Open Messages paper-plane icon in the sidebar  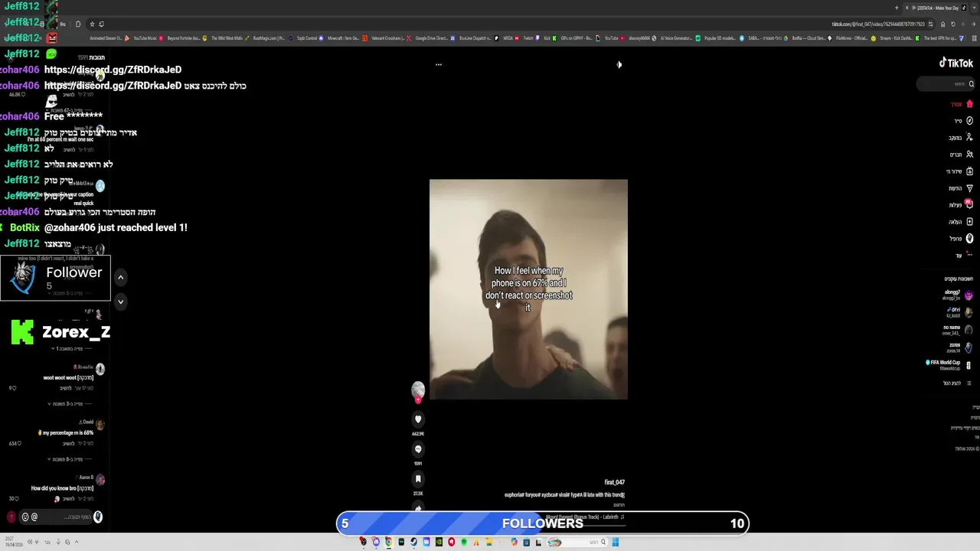tap(969, 188)
